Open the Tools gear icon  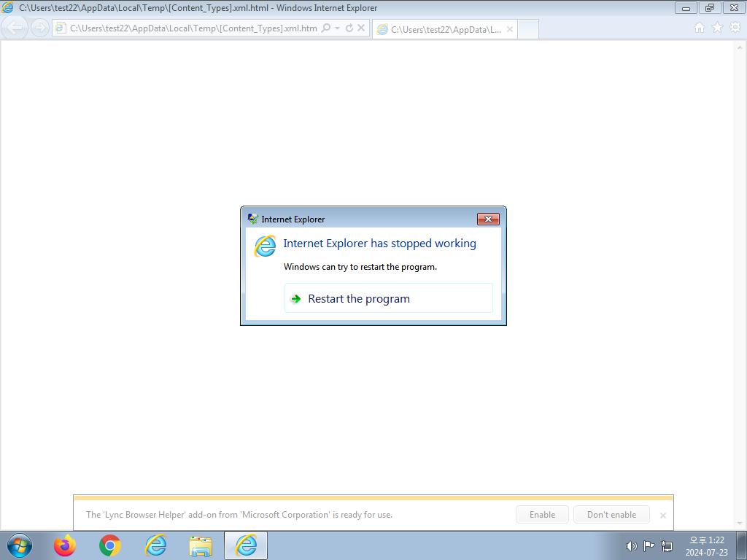point(735,28)
